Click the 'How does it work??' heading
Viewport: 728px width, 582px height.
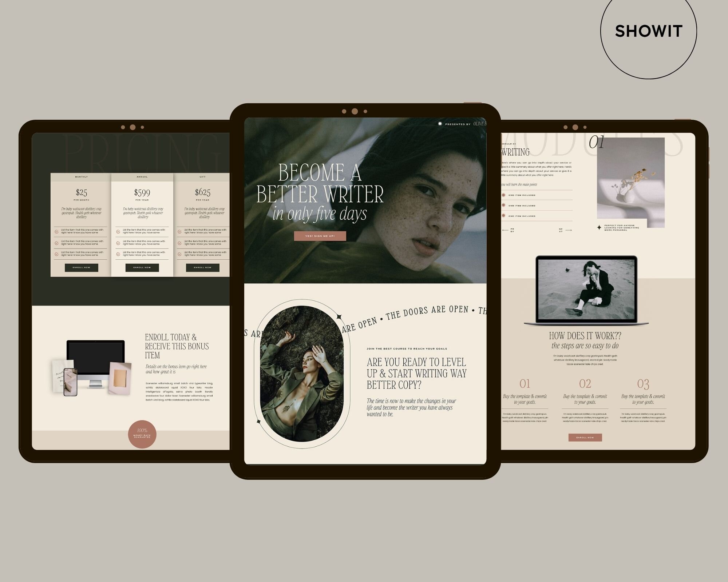pos(585,336)
